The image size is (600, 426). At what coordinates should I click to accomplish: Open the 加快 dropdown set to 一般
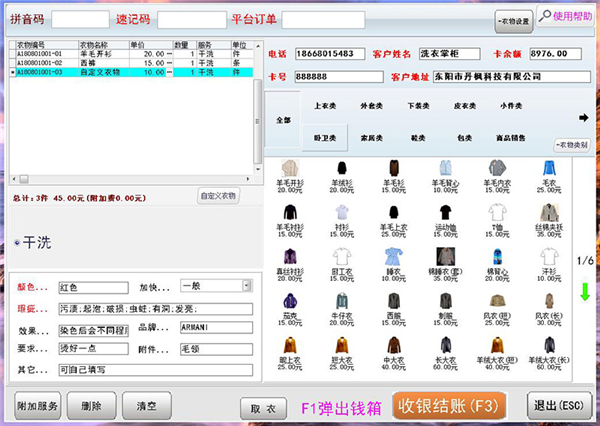tap(216, 286)
